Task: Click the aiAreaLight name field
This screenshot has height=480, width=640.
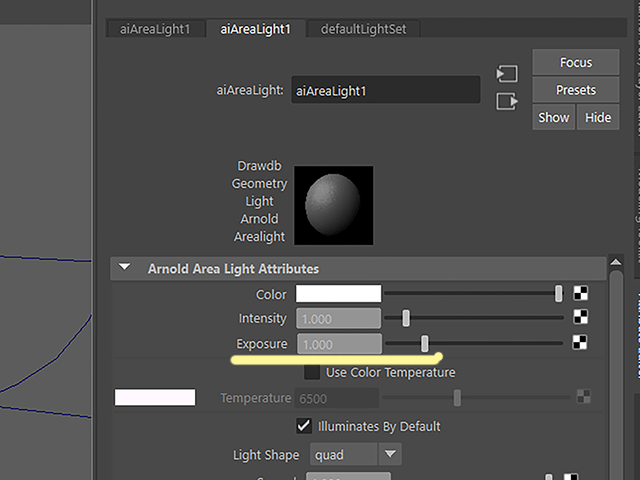Action: (386, 90)
